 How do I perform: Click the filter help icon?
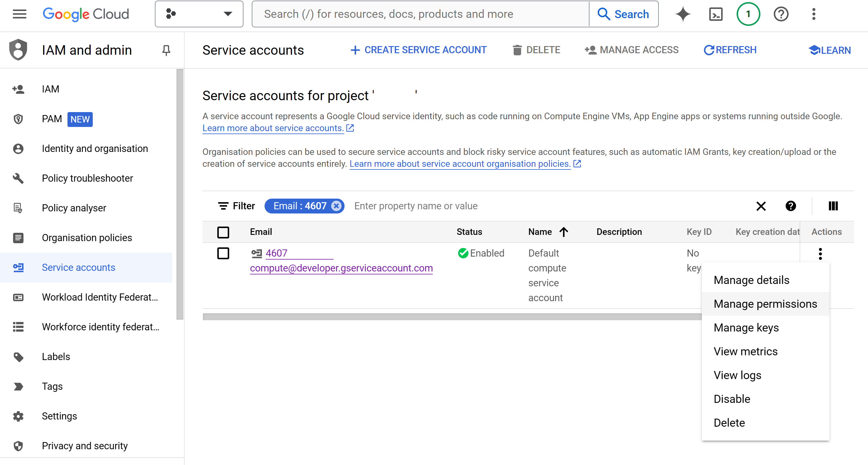tap(790, 206)
